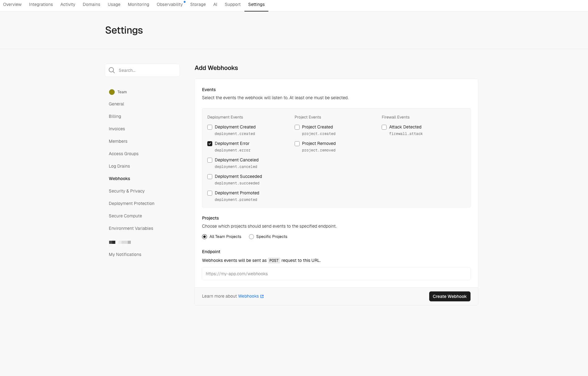Select All Team Projects radio button
This screenshot has width=588, height=376.
coord(204,237)
